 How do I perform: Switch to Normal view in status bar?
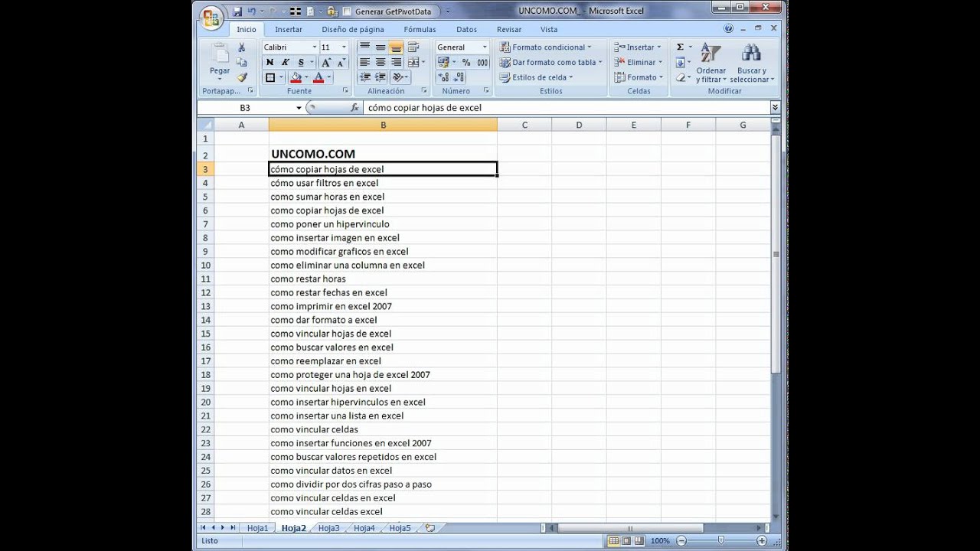tap(613, 540)
